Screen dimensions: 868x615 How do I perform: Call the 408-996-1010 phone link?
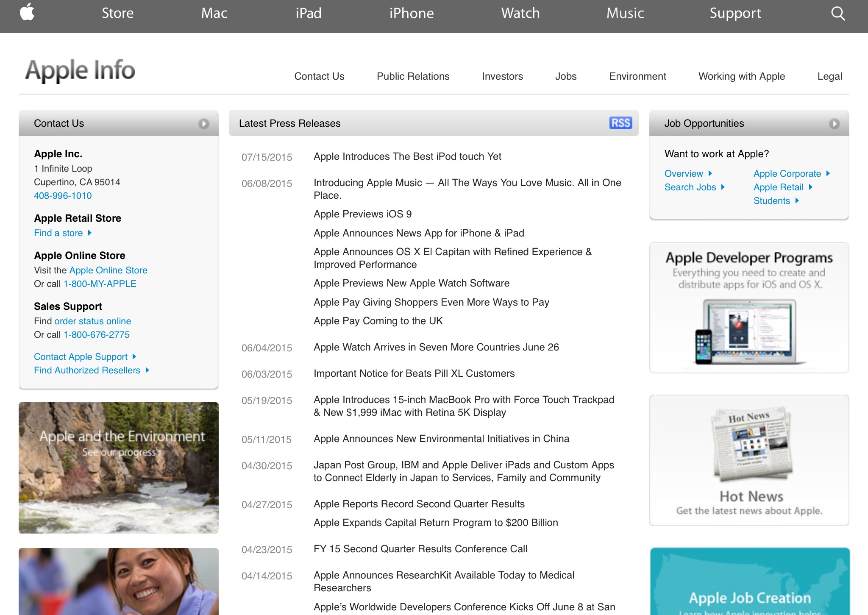point(63,196)
